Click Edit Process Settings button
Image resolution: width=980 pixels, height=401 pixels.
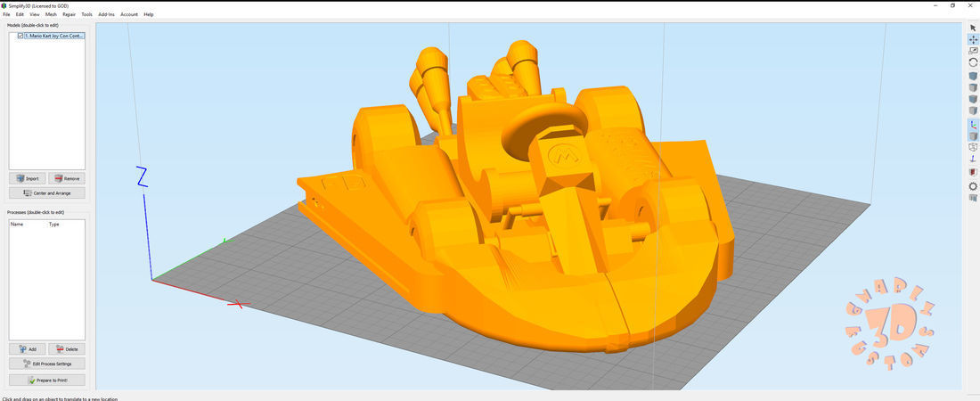click(x=47, y=364)
